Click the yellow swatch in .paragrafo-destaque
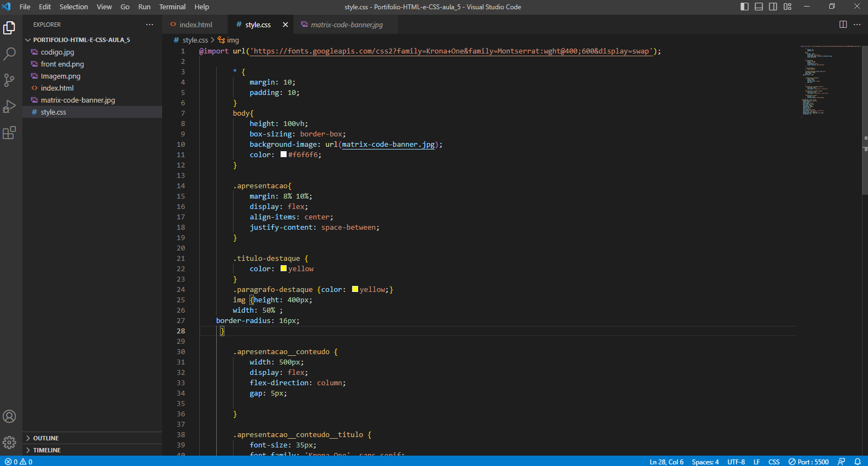Image resolution: width=868 pixels, height=466 pixels. coord(355,289)
